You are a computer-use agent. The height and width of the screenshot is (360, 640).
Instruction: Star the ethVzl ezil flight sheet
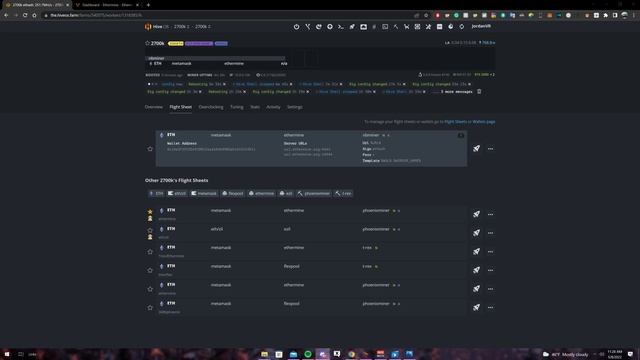click(150, 230)
